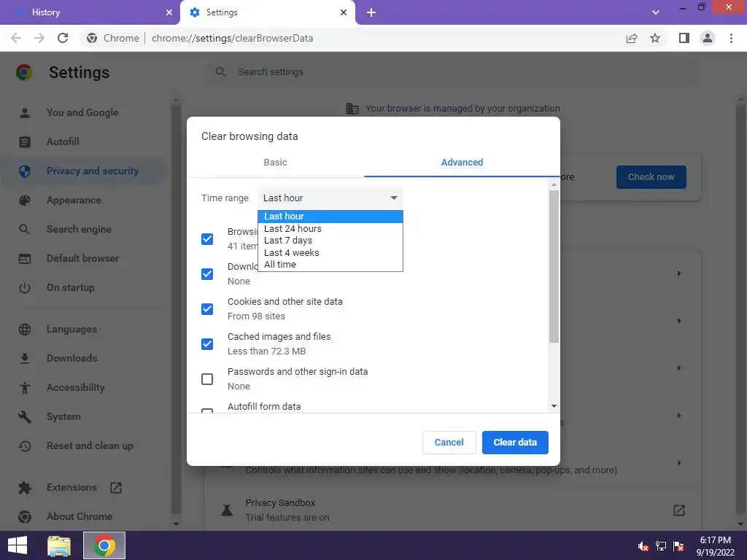
Task: Pick Last 4 weeks option
Action: pyautogui.click(x=330, y=253)
